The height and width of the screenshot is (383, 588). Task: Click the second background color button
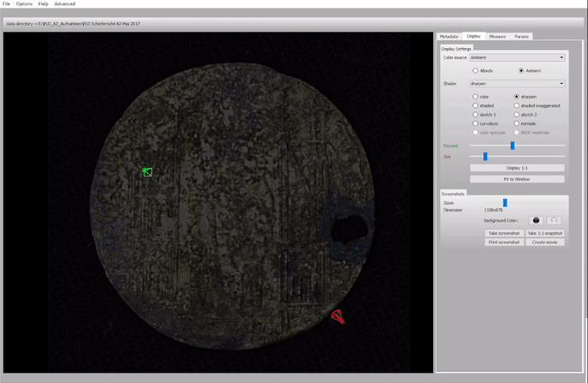[x=554, y=220]
